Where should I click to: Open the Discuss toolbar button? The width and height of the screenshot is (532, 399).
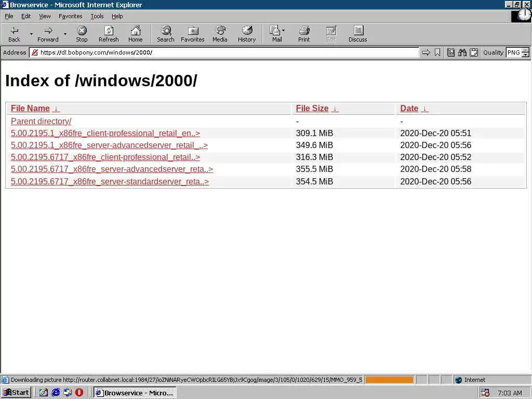click(x=357, y=34)
